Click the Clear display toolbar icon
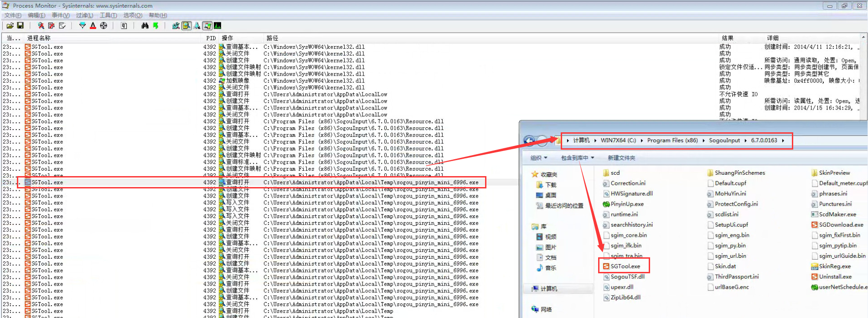868x318 pixels. [x=62, y=26]
